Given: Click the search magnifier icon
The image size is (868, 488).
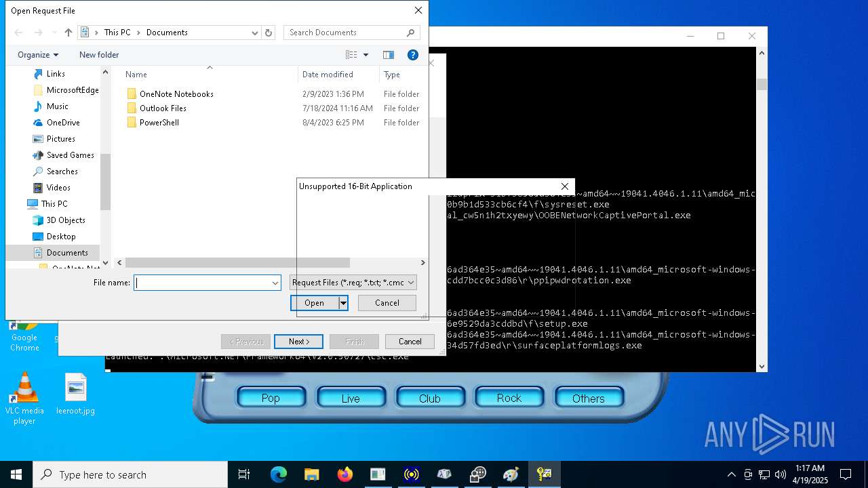Looking at the screenshot, I should [x=411, y=33].
